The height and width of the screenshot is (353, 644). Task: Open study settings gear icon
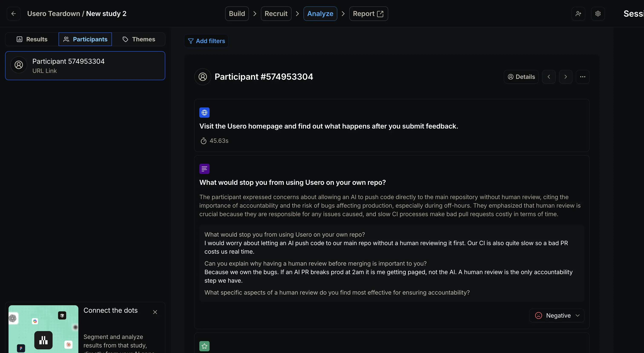[x=598, y=13]
